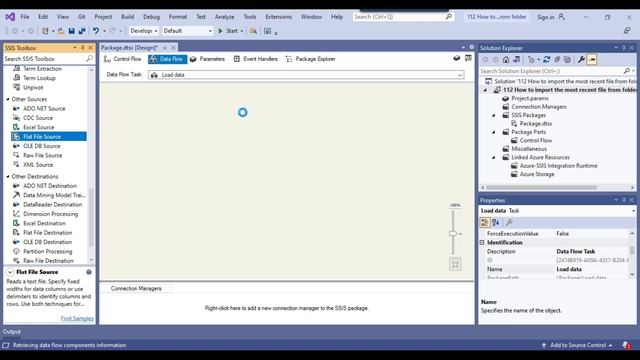Select ADO NET Source item
Screen dimensions: 640x360
click(44, 109)
